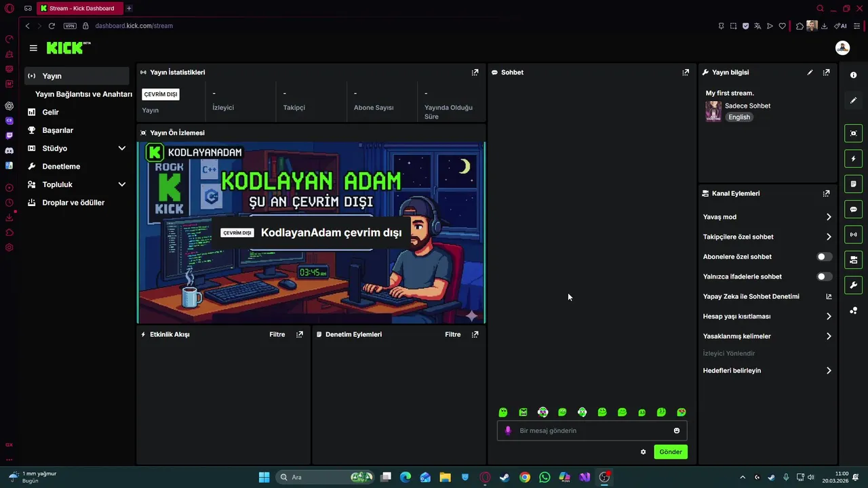Image resolution: width=868 pixels, height=488 pixels.
Task: Click the three-dots cluster icon in right rail
Action: click(x=853, y=310)
